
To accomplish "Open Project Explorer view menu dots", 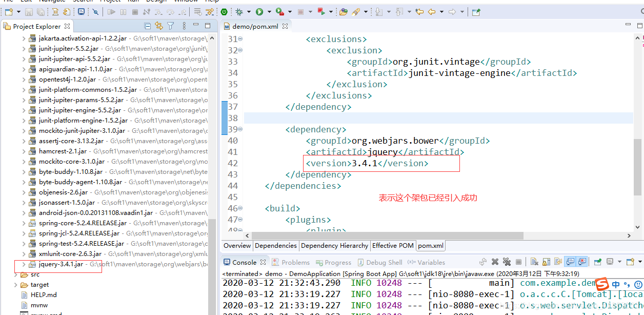I will (x=184, y=26).
